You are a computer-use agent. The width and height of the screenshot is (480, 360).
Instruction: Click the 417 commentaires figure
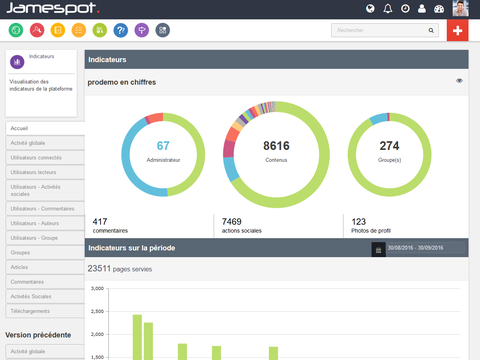(110, 226)
